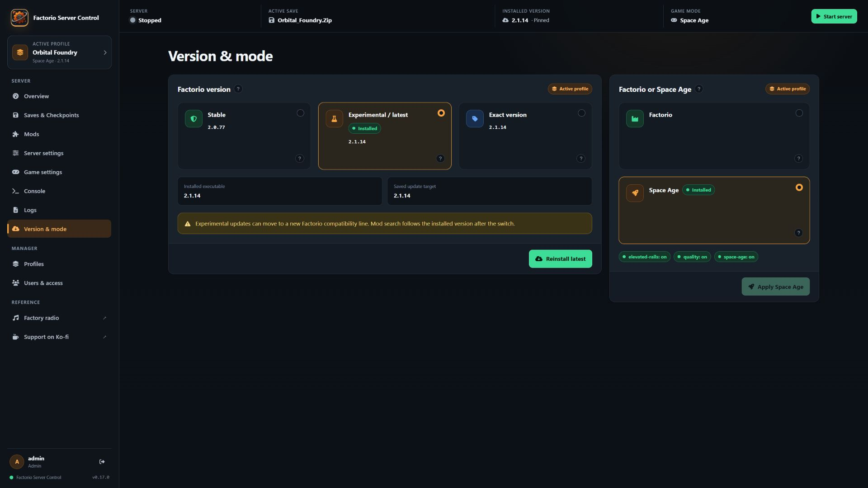Select the Factorio game mode radio button
The image size is (868, 488).
[x=799, y=113]
